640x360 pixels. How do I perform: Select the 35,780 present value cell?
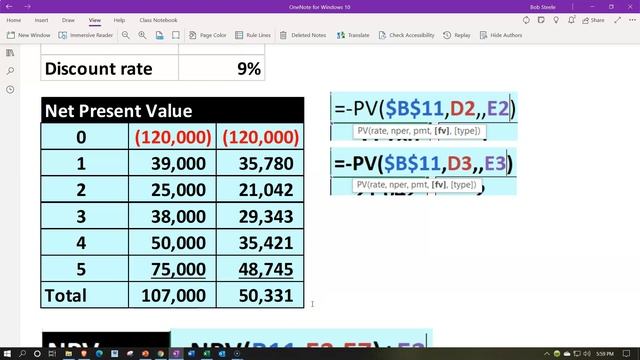pos(260,163)
